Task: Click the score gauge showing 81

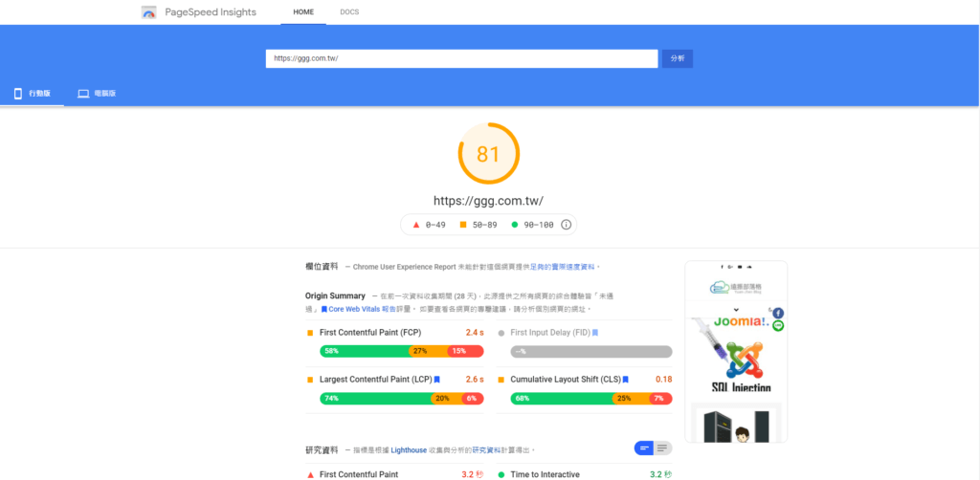Action: click(x=489, y=154)
